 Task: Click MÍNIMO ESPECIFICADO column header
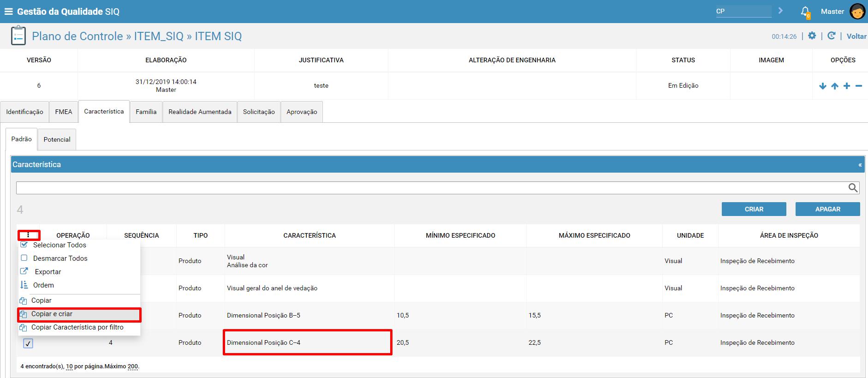click(x=460, y=235)
